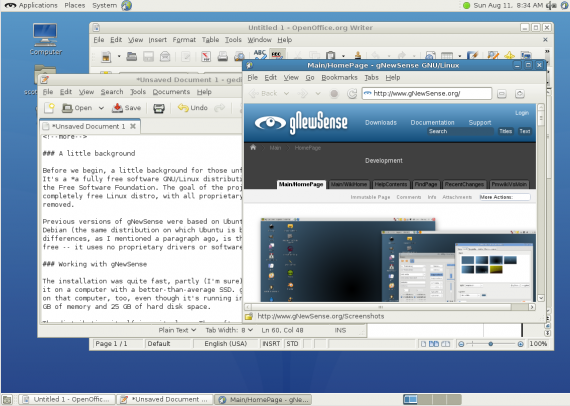
Task: Click the Titles search button on gNewSense page
Action: [x=506, y=131]
